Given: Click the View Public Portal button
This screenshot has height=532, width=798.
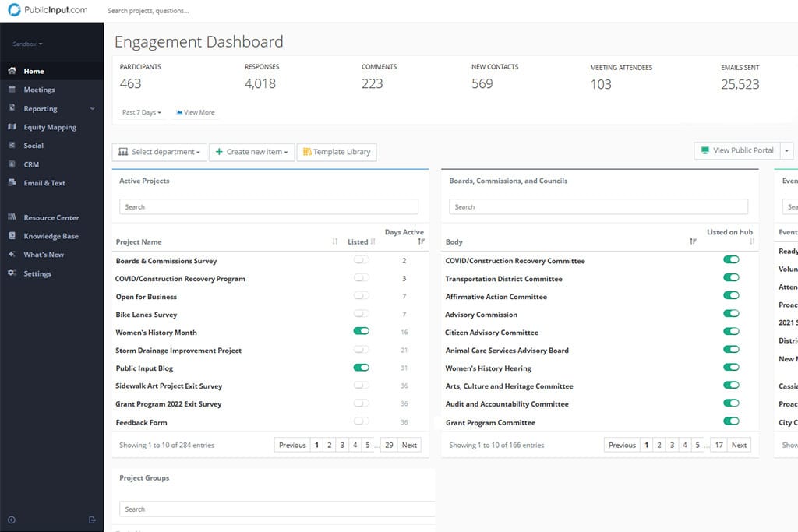Looking at the screenshot, I should point(737,150).
